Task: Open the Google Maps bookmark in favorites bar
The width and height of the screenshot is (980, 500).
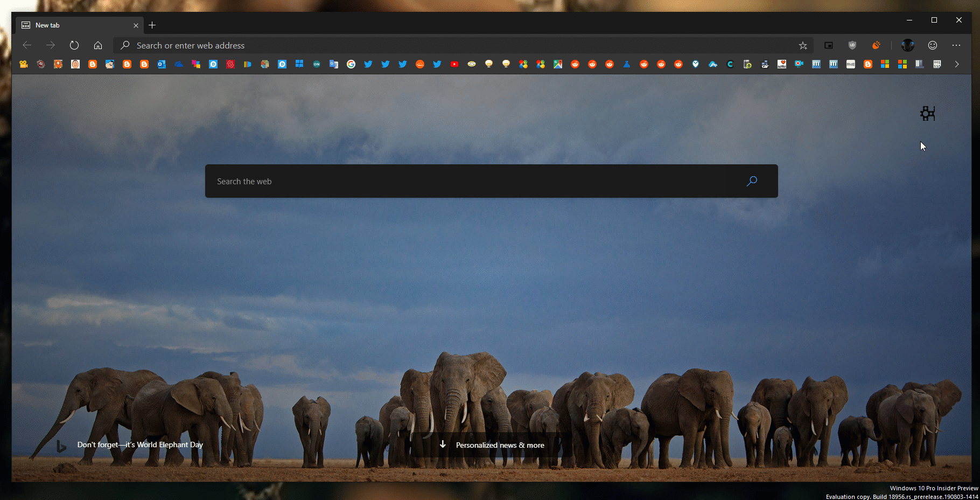Action: click(558, 64)
